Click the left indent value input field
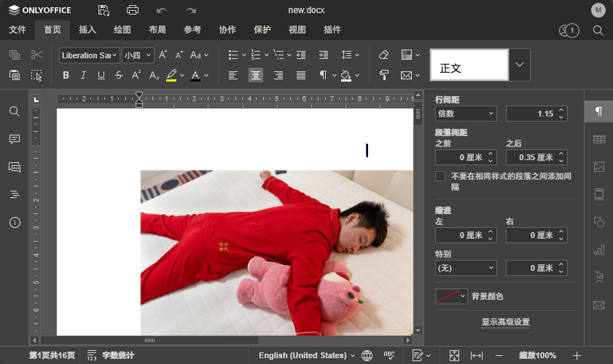The height and width of the screenshot is (364, 613). pyautogui.click(x=460, y=235)
